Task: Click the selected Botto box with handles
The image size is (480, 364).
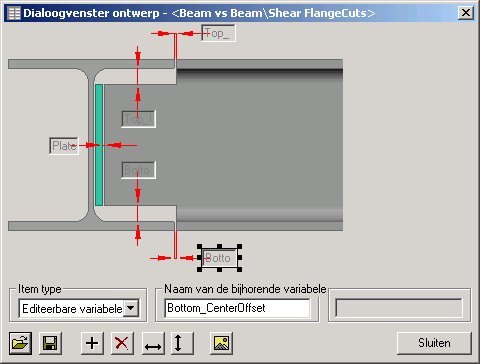Action: pos(219,258)
